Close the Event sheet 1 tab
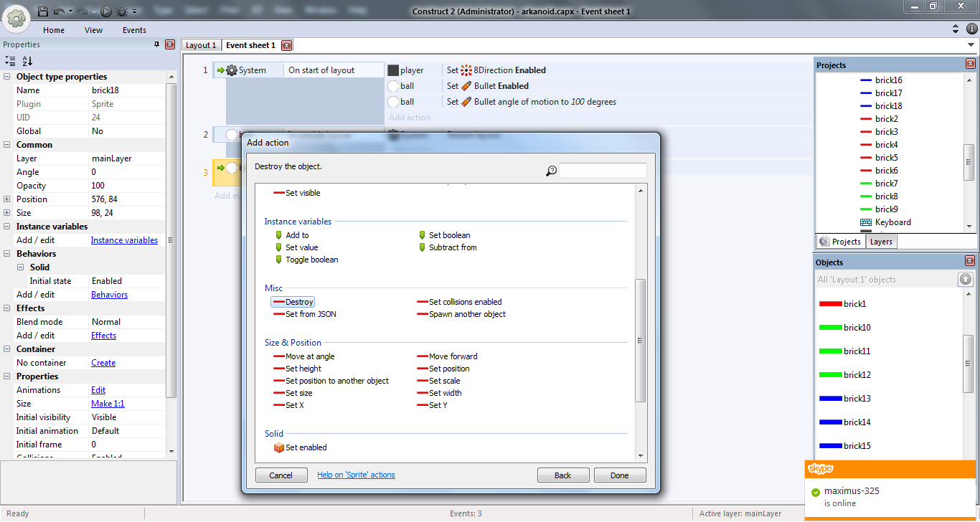Image resolution: width=980 pixels, height=522 pixels. tap(286, 45)
